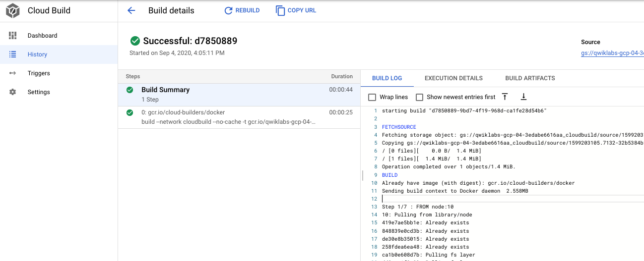The height and width of the screenshot is (261, 644).
Task: Click the Build details page title
Action: coord(171,10)
